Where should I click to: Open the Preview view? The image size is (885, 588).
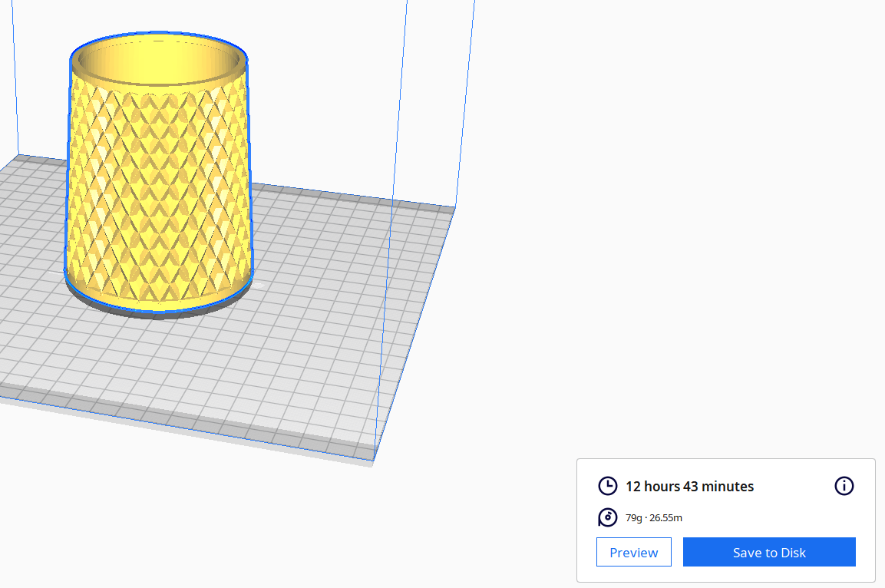coord(633,552)
